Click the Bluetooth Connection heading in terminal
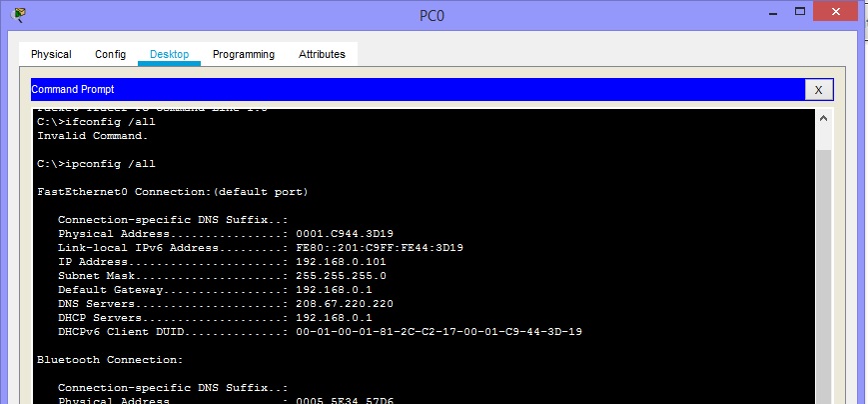868x404 pixels. point(110,359)
